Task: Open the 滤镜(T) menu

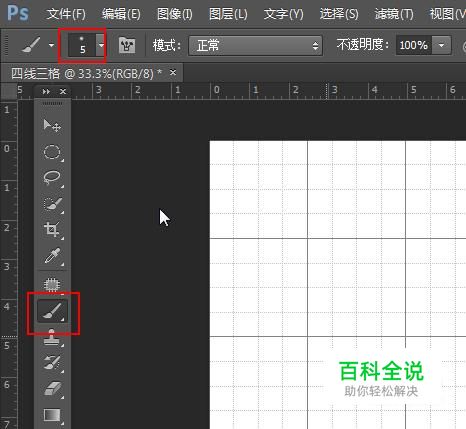Action: point(394,14)
